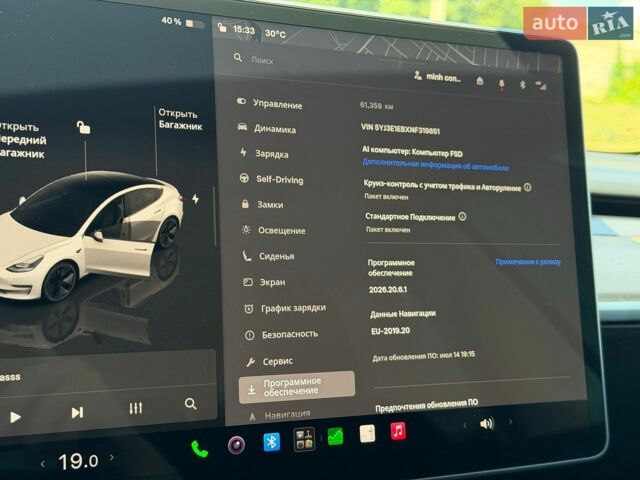640x480 pixels.
Task: Open Навигация navigation settings
Action: pos(280,416)
